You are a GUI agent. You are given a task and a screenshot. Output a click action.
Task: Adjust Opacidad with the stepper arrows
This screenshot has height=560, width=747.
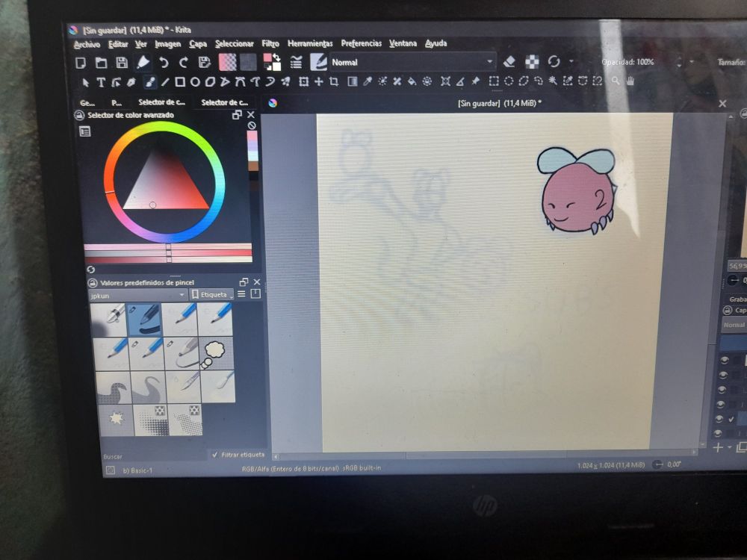[x=679, y=62]
